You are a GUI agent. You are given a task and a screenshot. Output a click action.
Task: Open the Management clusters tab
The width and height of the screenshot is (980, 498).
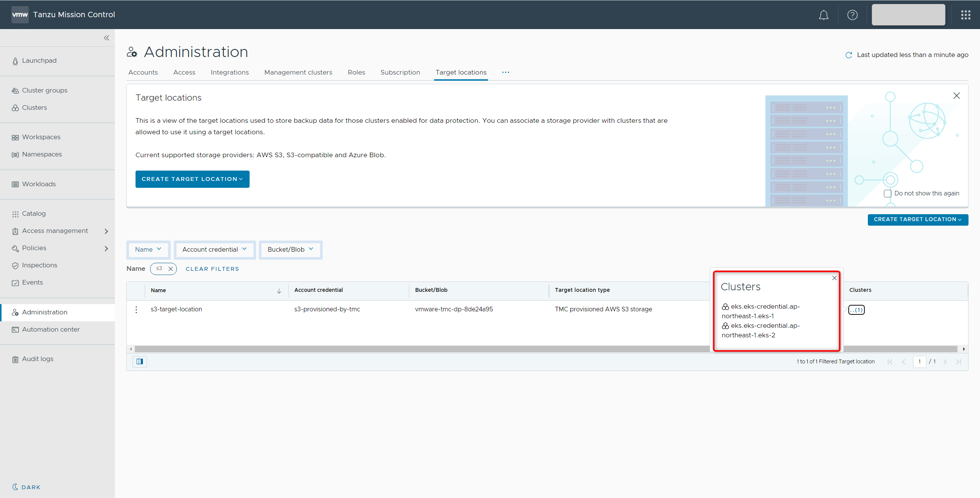298,72
